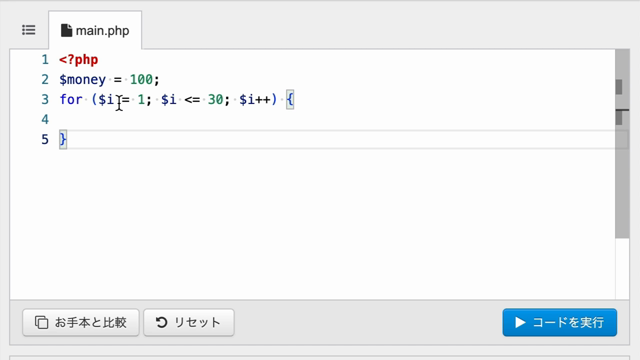The width and height of the screenshot is (640, 360).
Task: Click the for keyword on line 3
Action: coord(71,100)
